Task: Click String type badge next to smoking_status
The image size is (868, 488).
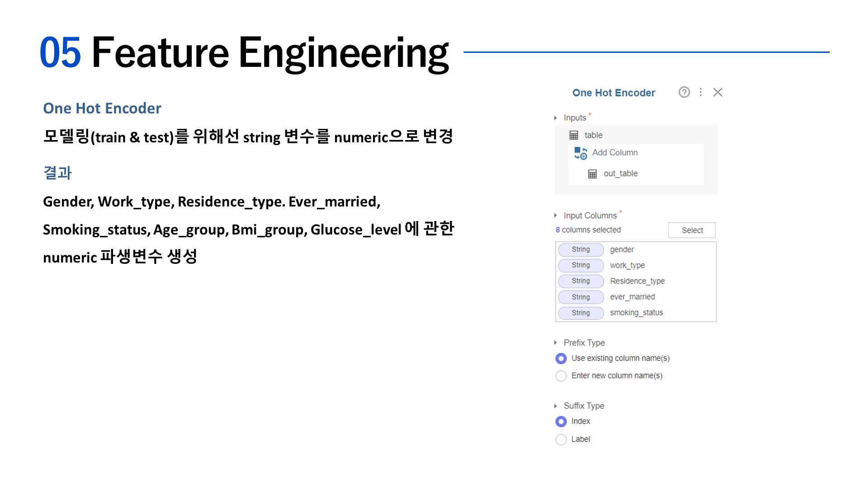Action: pos(580,313)
